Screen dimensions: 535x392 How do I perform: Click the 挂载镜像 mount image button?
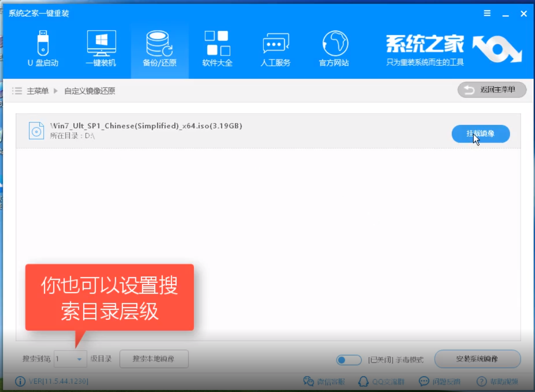coord(481,133)
